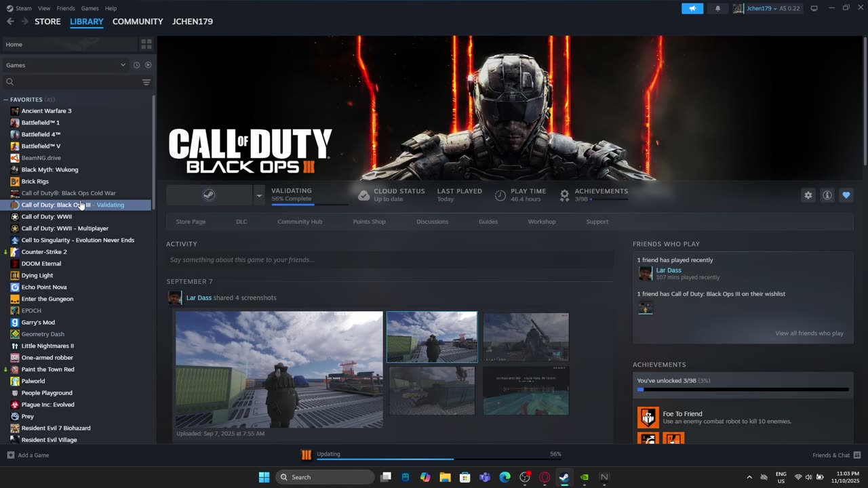The width and height of the screenshot is (868, 488).
Task: Open the DLC link
Action: 241,222
